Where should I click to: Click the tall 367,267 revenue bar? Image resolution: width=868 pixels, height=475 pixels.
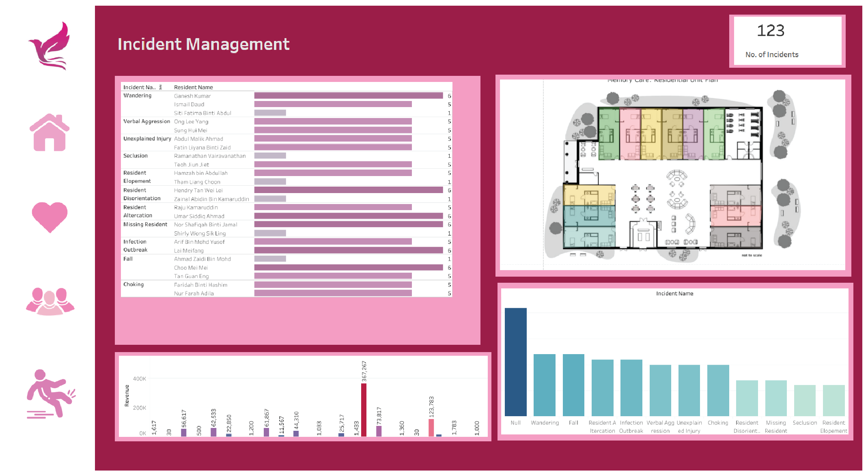(364, 410)
